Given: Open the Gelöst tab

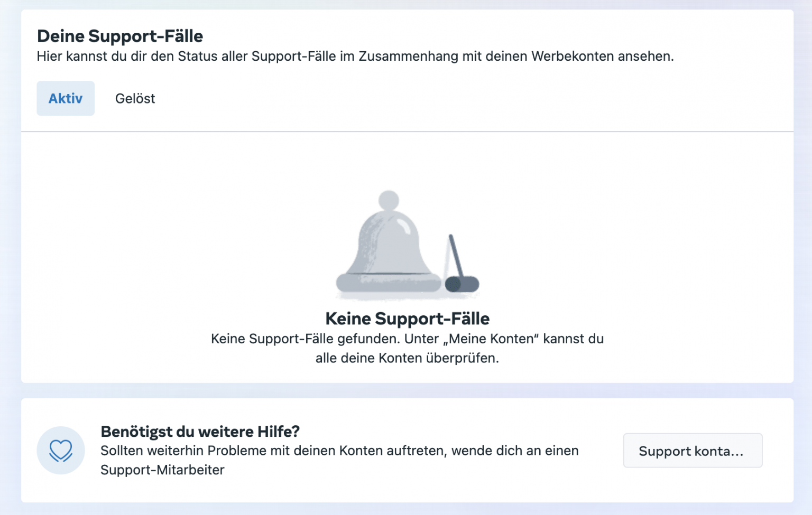Looking at the screenshot, I should pyautogui.click(x=135, y=98).
